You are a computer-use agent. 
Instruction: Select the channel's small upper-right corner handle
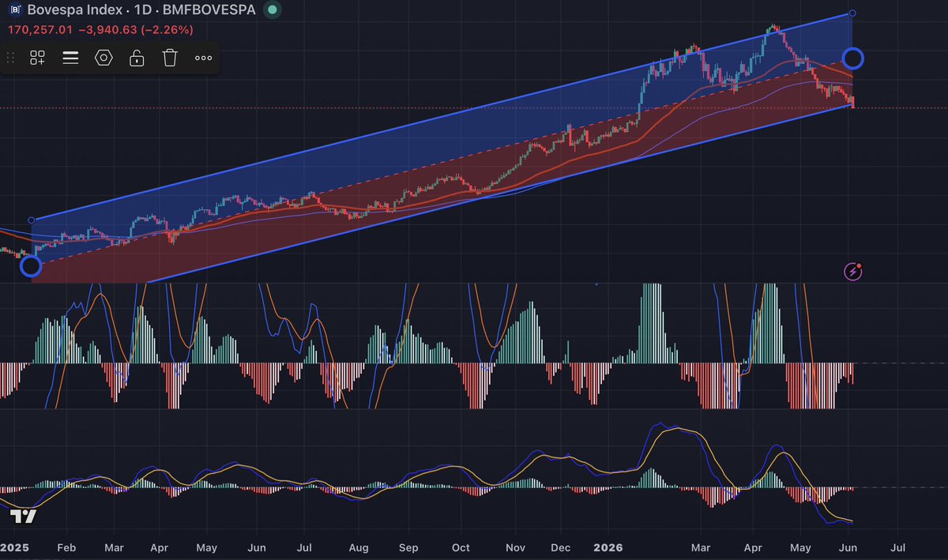point(852,13)
